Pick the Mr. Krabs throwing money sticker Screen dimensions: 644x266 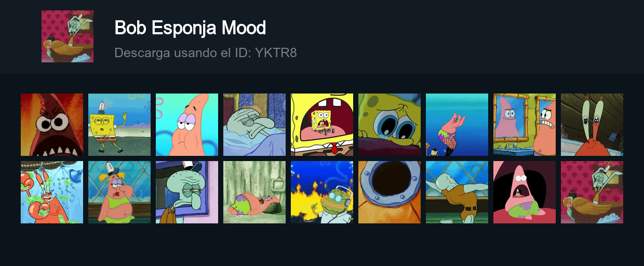(x=52, y=192)
